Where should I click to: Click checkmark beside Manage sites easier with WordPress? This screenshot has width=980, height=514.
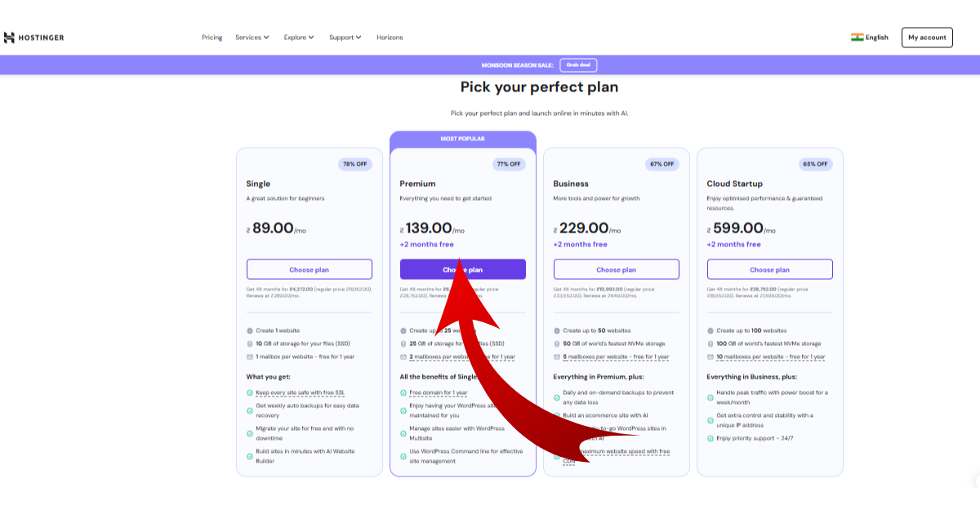[403, 434]
